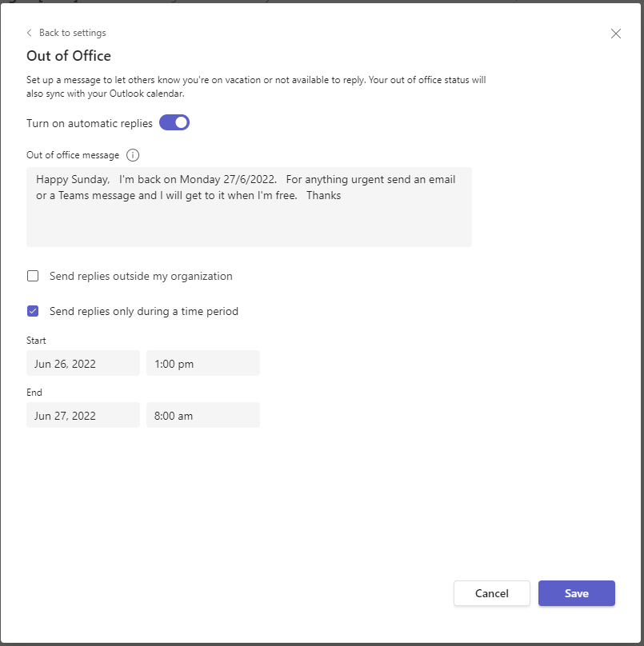Open the Start date picker Jun 26, 2022

click(x=82, y=364)
